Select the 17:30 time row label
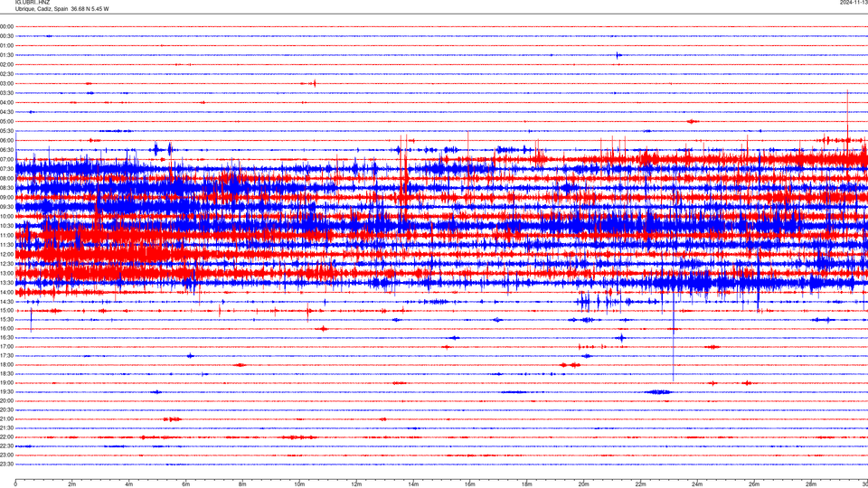 (6, 356)
